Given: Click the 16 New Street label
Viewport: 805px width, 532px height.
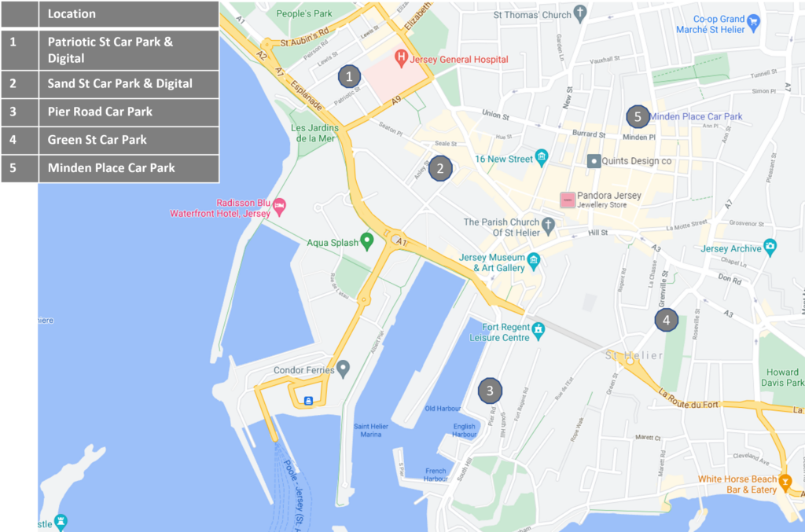Looking at the screenshot, I should 504,159.
